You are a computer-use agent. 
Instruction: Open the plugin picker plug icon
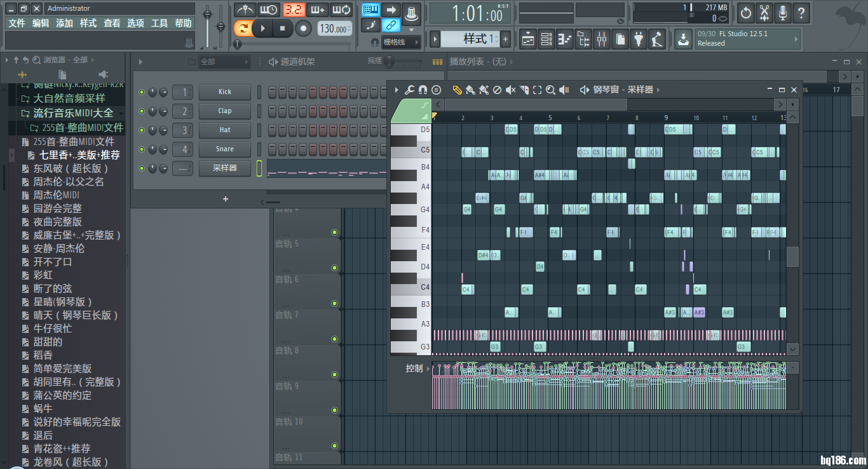[x=639, y=39]
